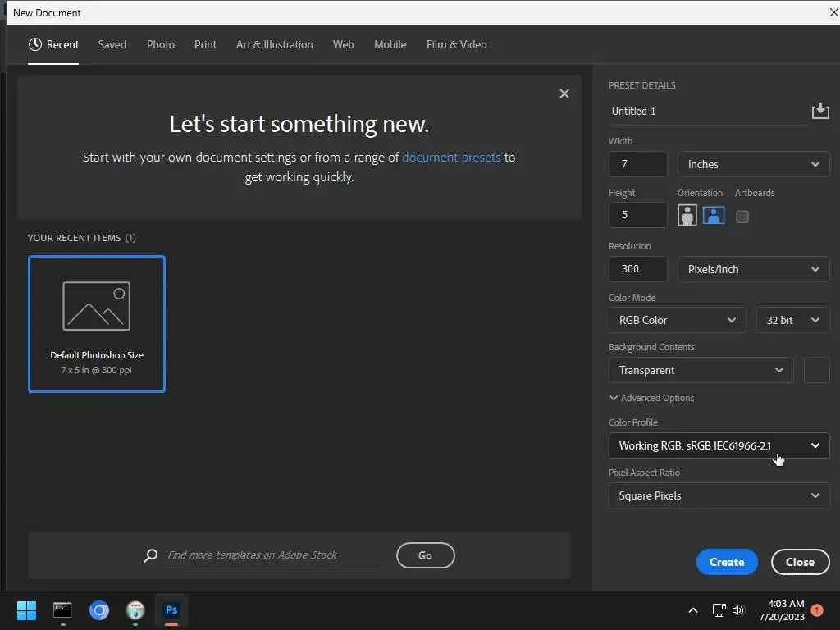
Task: Click the background color swatch
Action: coord(817,370)
